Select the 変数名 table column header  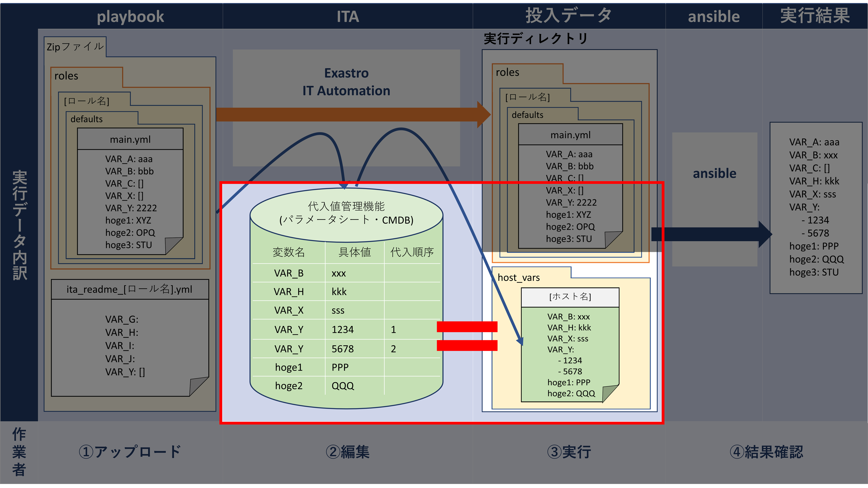pos(288,252)
